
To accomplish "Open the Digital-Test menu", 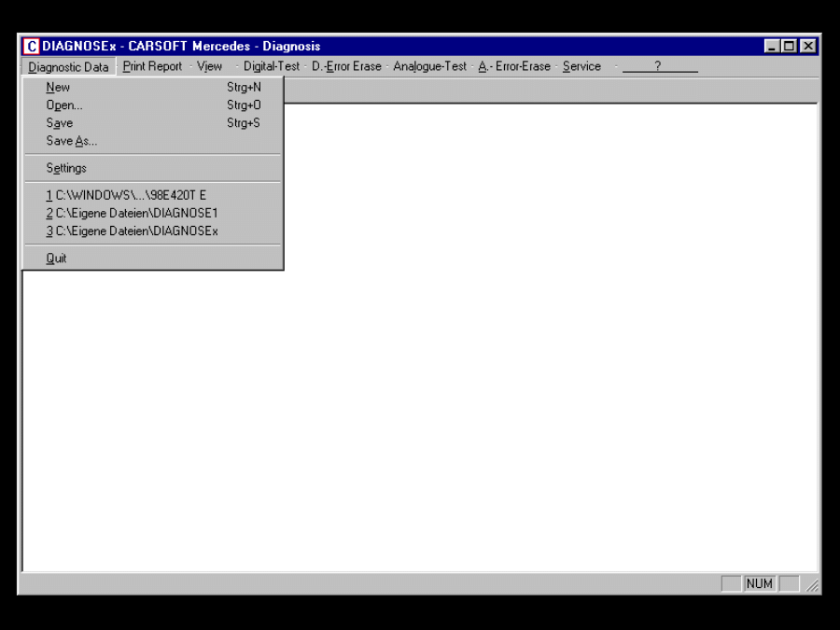I will tap(271, 67).
